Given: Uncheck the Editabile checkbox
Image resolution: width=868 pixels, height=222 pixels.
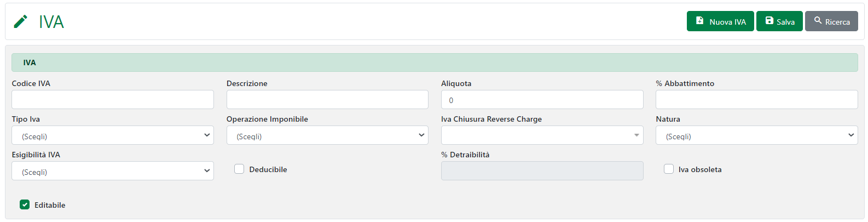Looking at the screenshot, I should 25,205.
